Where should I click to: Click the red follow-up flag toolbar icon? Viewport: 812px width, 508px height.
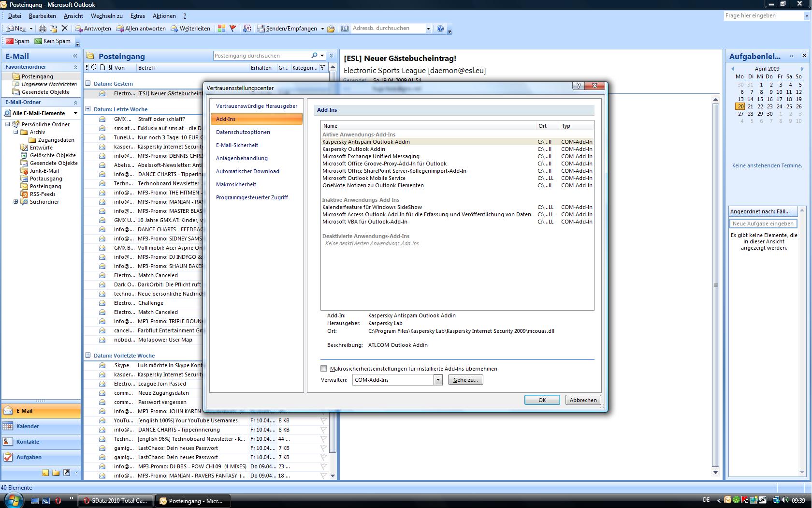pyautogui.click(x=233, y=29)
